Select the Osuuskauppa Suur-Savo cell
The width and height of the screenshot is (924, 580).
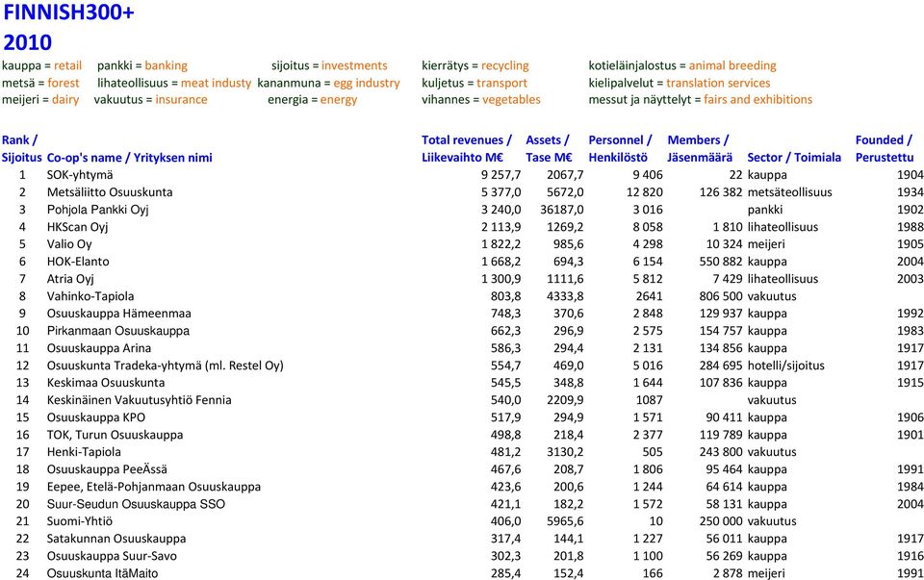click(x=112, y=556)
